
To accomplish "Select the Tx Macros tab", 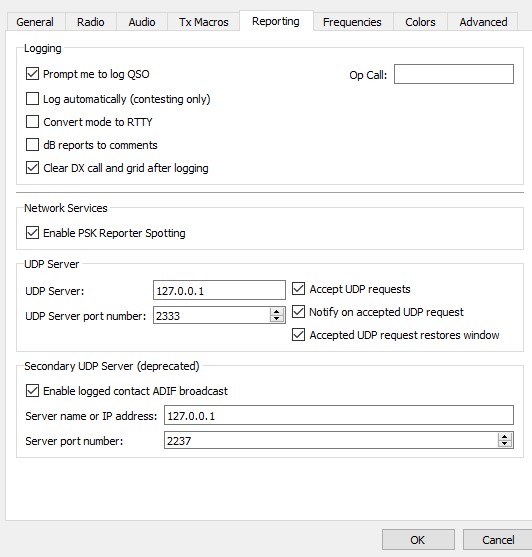I will pyautogui.click(x=203, y=22).
